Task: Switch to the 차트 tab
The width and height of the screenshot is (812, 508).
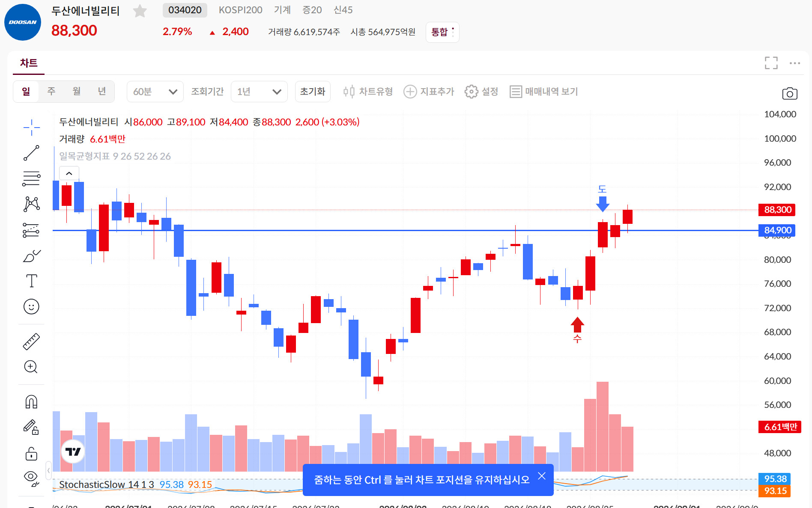Action: coord(29,63)
